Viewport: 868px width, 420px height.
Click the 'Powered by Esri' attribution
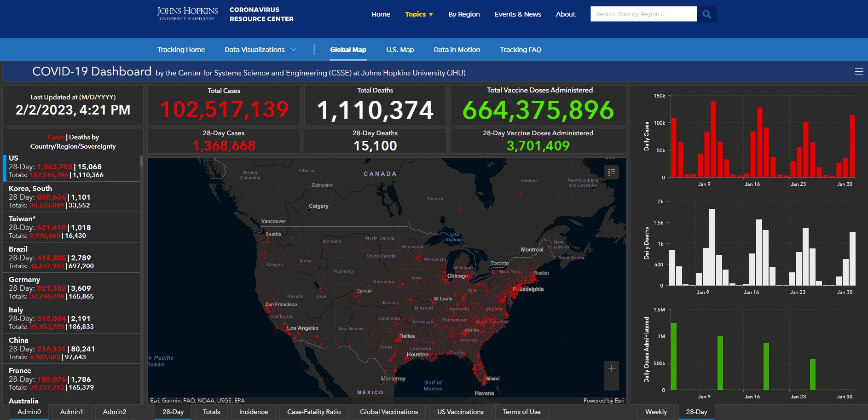603,401
